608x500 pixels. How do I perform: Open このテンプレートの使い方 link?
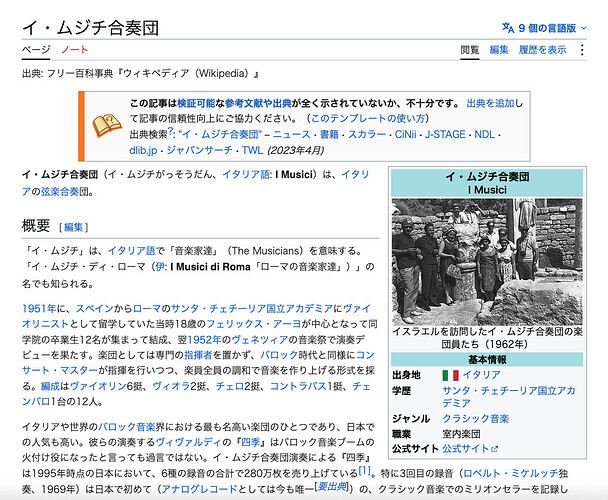[368, 118]
